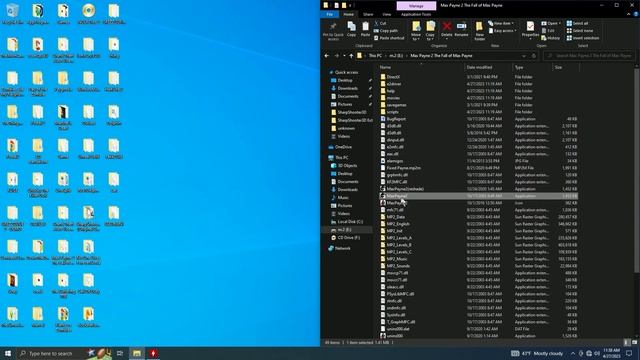Refresh the folder view
The image size is (640, 360).
[533, 56]
